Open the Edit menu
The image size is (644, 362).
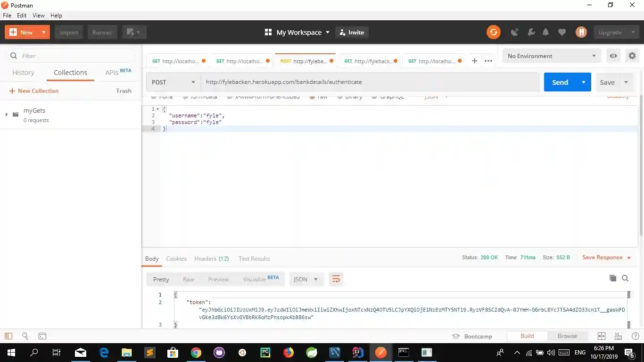[22, 16]
